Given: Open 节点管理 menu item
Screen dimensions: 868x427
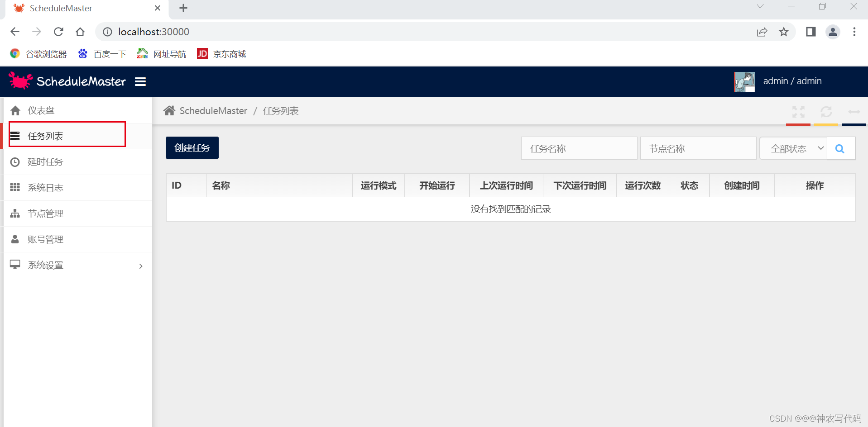Looking at the screenshot, I should pos(78,213).
